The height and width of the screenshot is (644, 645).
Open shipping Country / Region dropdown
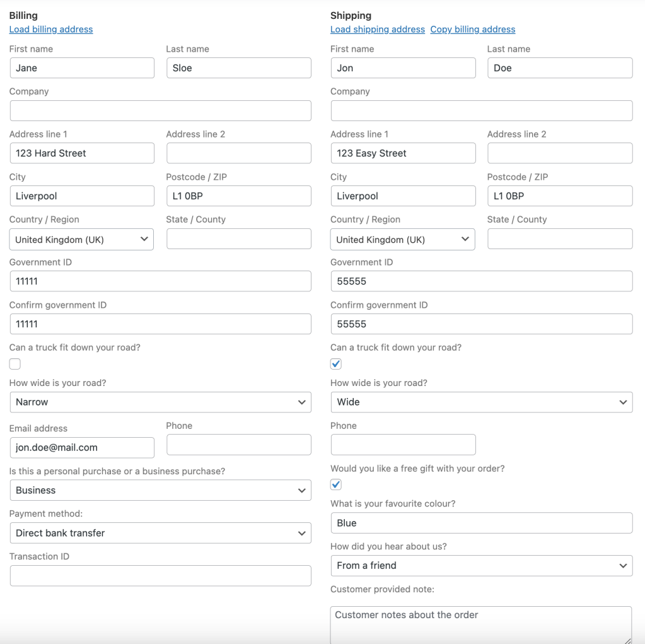pyautogui.click(x=402, y=240)
